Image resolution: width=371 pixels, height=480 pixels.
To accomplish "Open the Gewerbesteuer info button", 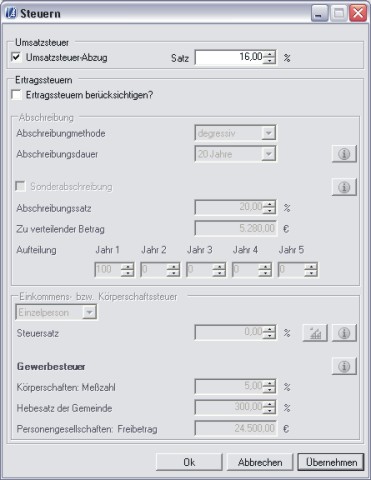I will point(344,366).
